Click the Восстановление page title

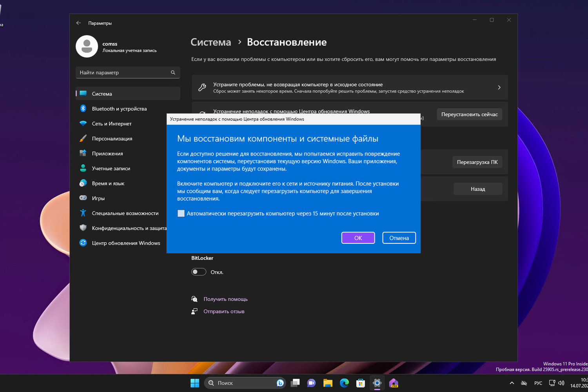tap(287, 42)
